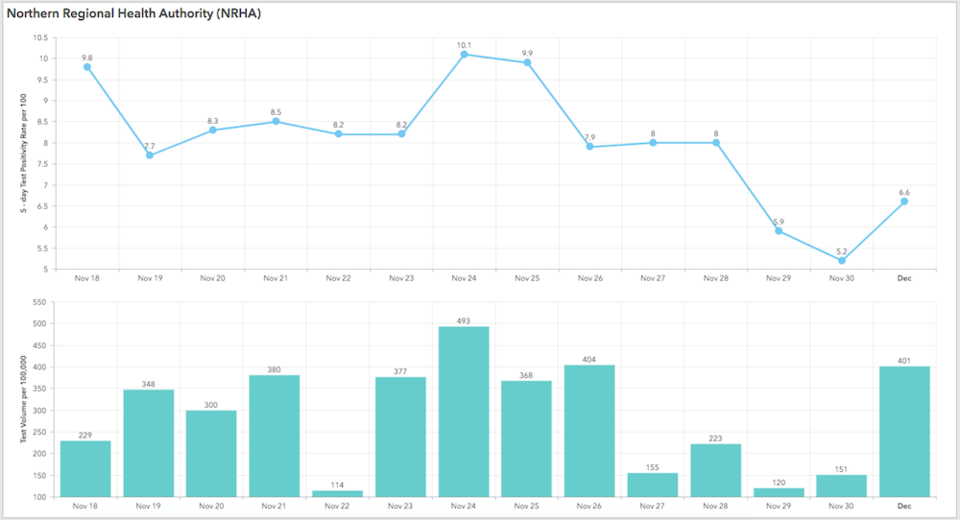Pick the Nov 21 positivity point 8.5
The height and width of the screenshot is (520, 960).
[x=276, y=121]
